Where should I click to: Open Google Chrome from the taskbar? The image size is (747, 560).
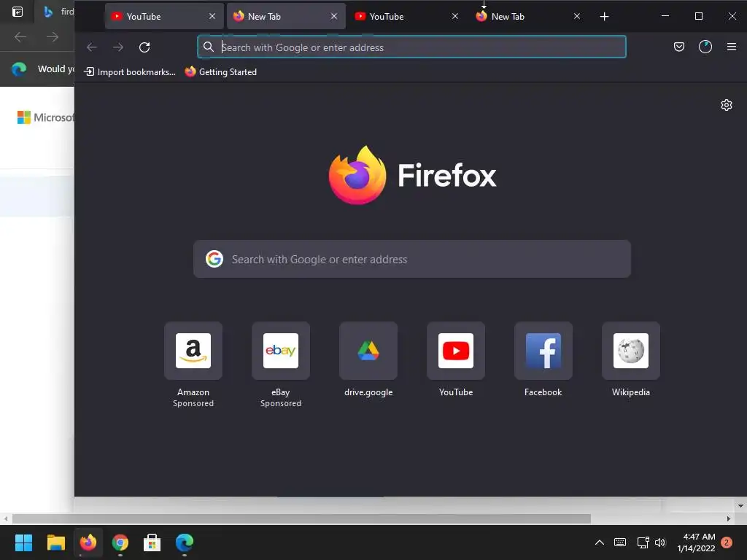coord(120,542)
